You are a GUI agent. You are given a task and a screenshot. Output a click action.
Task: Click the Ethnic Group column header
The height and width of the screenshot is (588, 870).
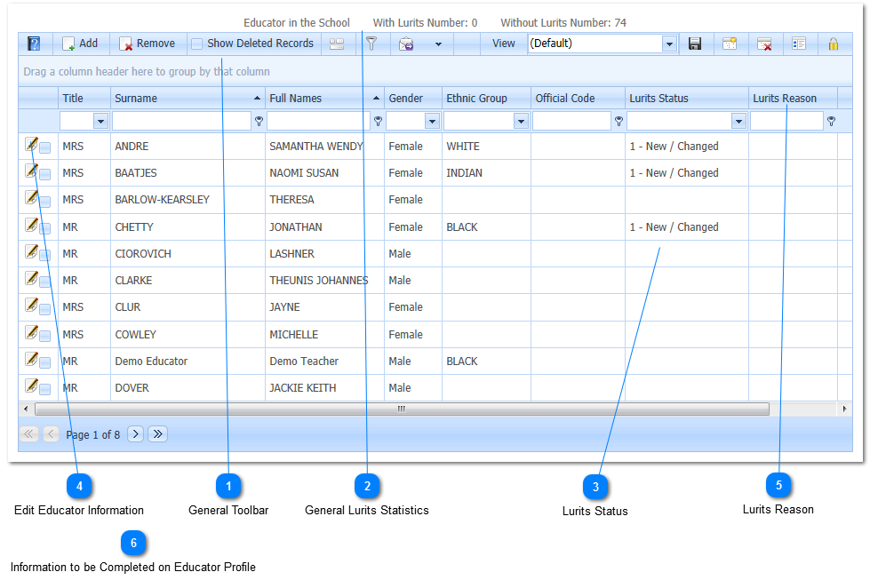(476, 99)
